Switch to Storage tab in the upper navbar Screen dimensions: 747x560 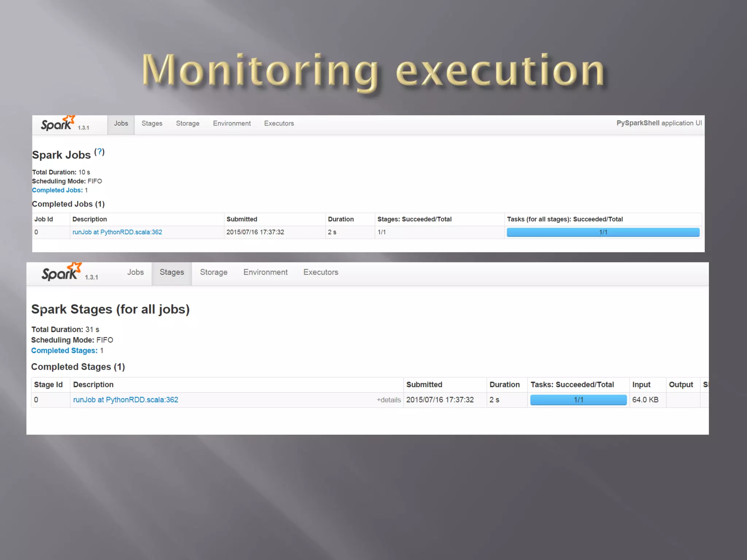187,124
